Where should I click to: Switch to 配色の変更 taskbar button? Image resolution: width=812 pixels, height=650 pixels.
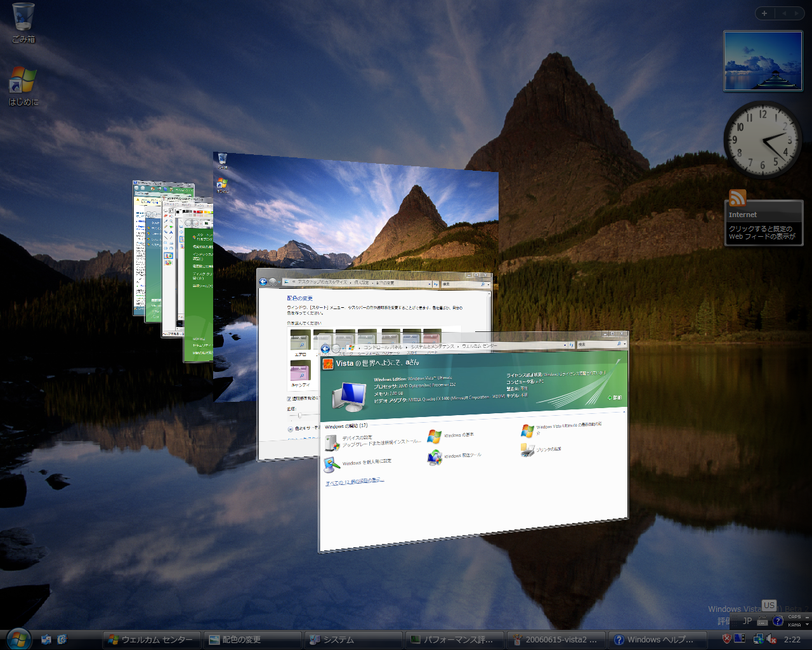253,639
